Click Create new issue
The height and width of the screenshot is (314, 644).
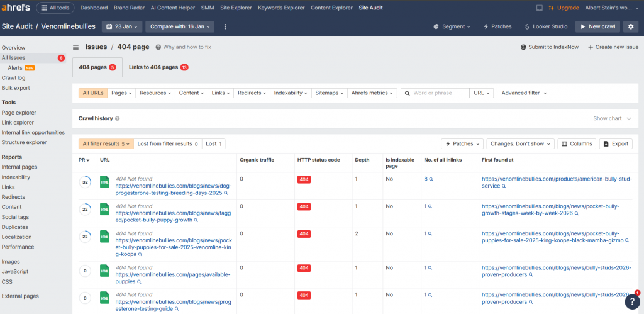click(613, 47)
